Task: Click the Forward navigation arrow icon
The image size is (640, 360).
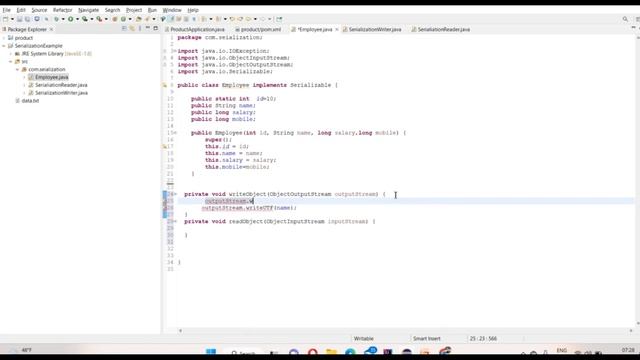Action: (x=262, y=19)
